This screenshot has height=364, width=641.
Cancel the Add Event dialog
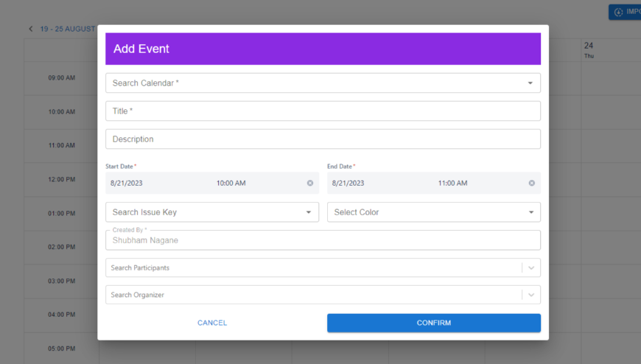tap(212, 323)
